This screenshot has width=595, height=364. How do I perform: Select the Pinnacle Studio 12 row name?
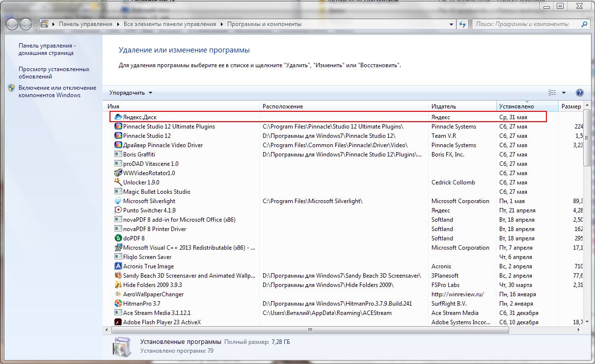(x=147, y=136)
